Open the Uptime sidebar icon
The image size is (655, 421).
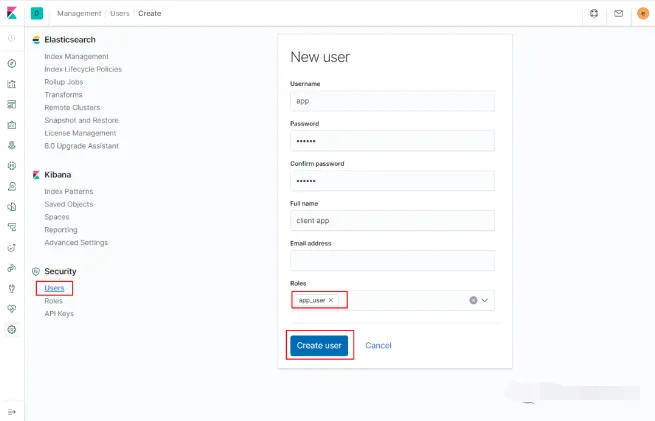12,248
